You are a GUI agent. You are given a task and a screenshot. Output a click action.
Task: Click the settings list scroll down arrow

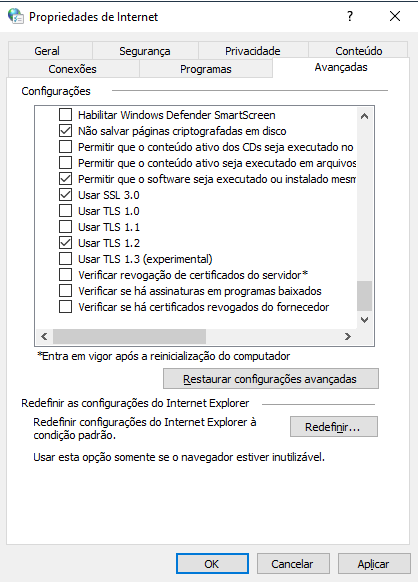coord(364,320)
